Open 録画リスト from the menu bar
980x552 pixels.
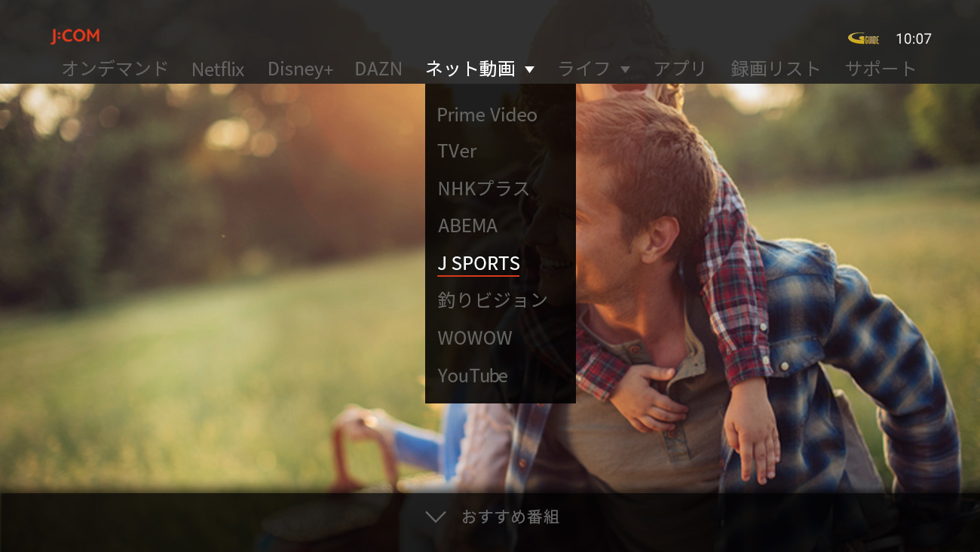click(776, 69)
